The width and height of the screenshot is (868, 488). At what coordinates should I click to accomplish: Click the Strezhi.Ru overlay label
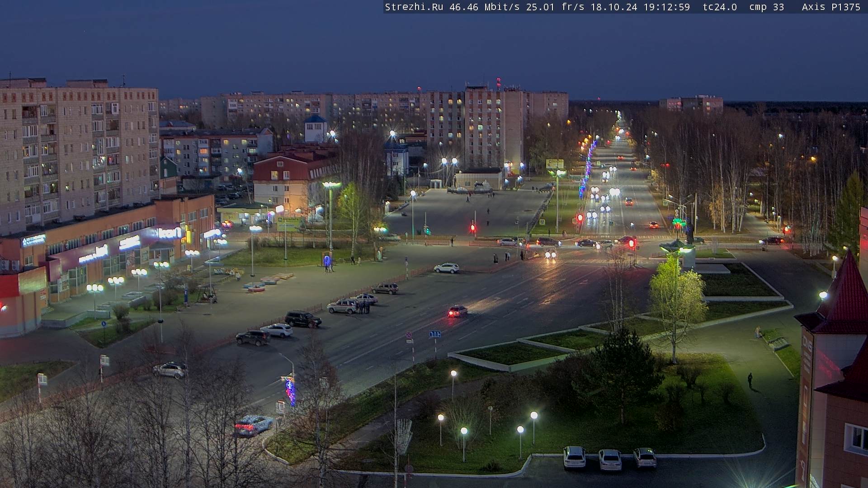414,7
